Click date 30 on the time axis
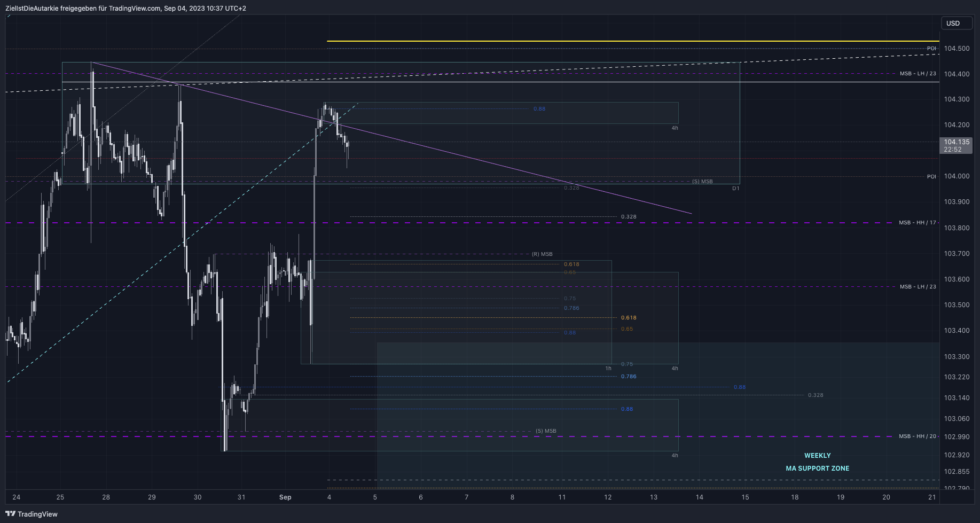This screenshot has height=523, width=980. 198,497
